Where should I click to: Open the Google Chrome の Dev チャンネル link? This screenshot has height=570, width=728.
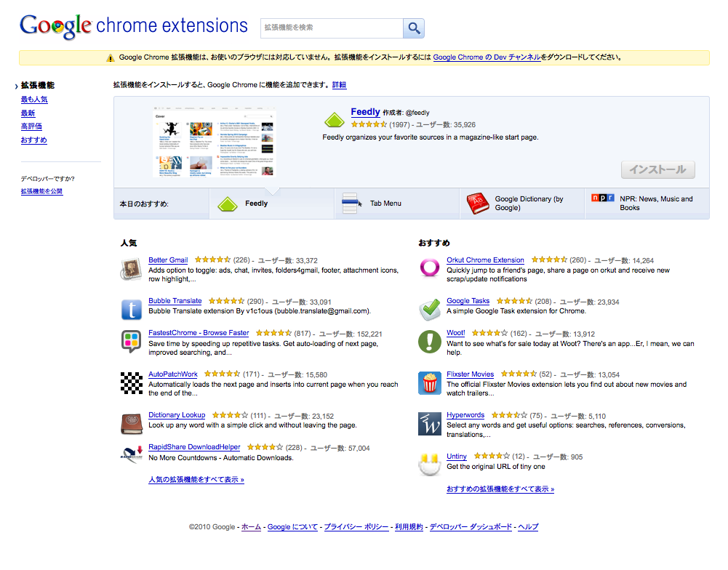coord(487,57)
